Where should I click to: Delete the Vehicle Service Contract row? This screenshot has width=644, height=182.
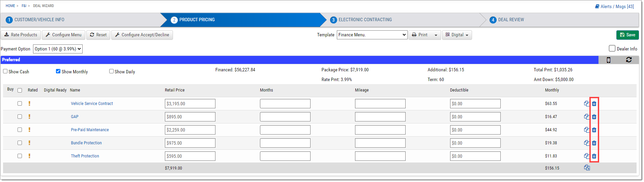tap(594, 104)
